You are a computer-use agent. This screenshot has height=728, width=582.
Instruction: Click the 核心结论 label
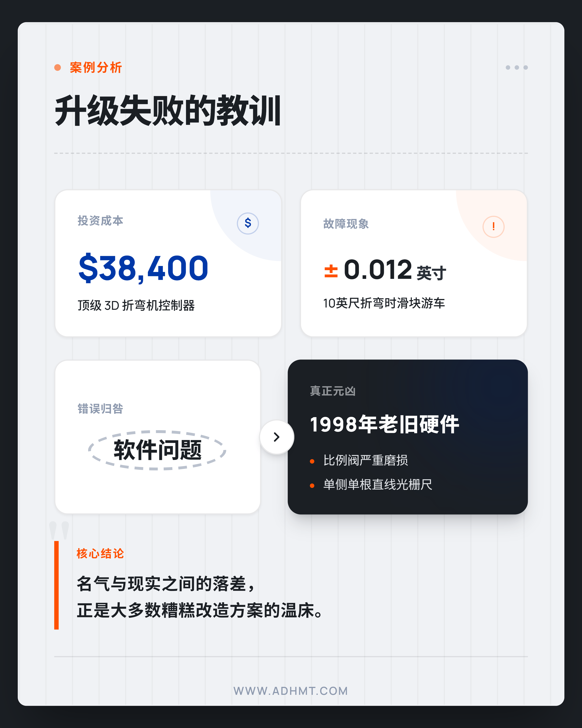point(100,553)
